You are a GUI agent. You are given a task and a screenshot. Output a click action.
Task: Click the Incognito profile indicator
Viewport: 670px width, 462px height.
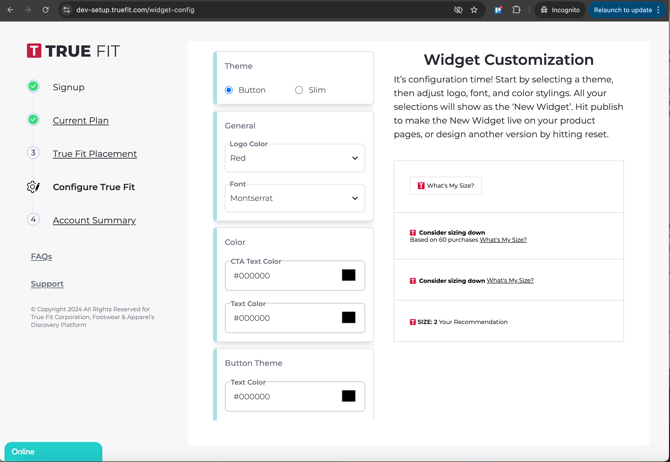(560, 10)
